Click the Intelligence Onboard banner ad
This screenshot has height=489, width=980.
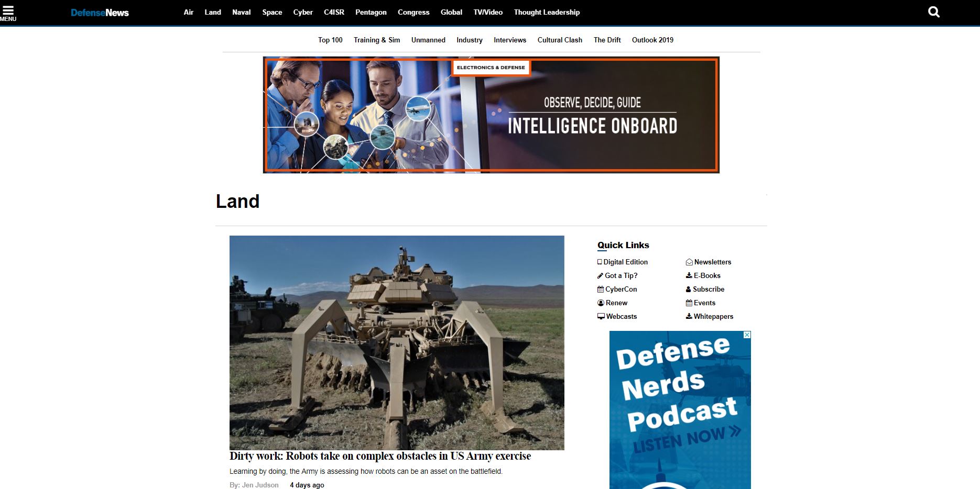click(x=491, y=115)
